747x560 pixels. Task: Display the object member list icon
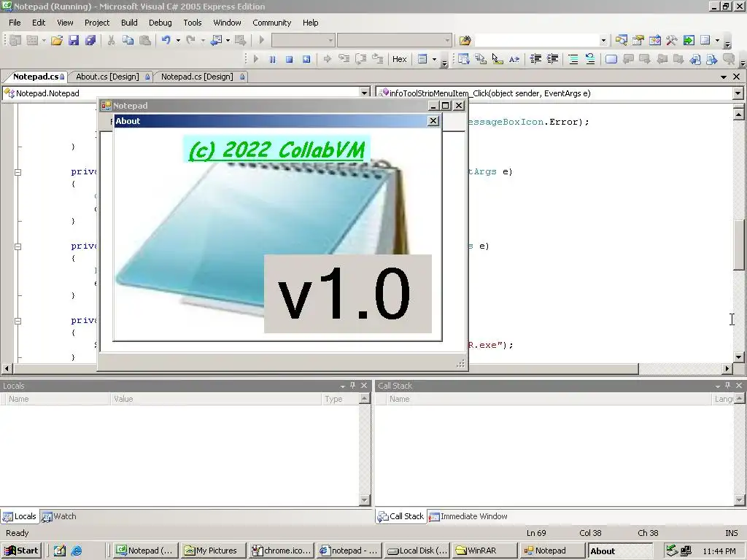pos(463,59)
